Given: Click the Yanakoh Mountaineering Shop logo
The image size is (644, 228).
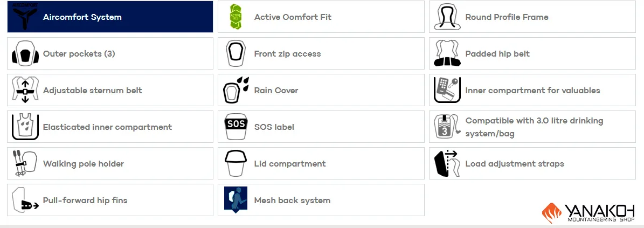Looking at the screenshot, I should tap(588, 213).
